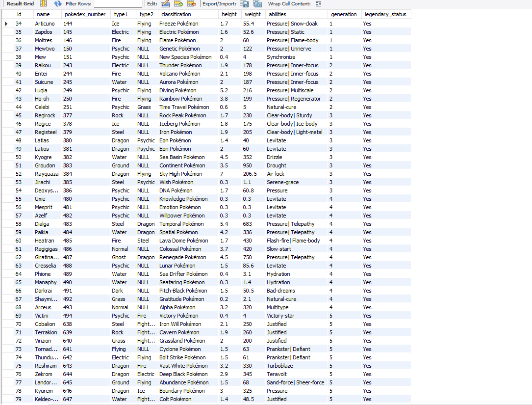Click the Import records from file icon
532x405 pixels.
point(257,4)
